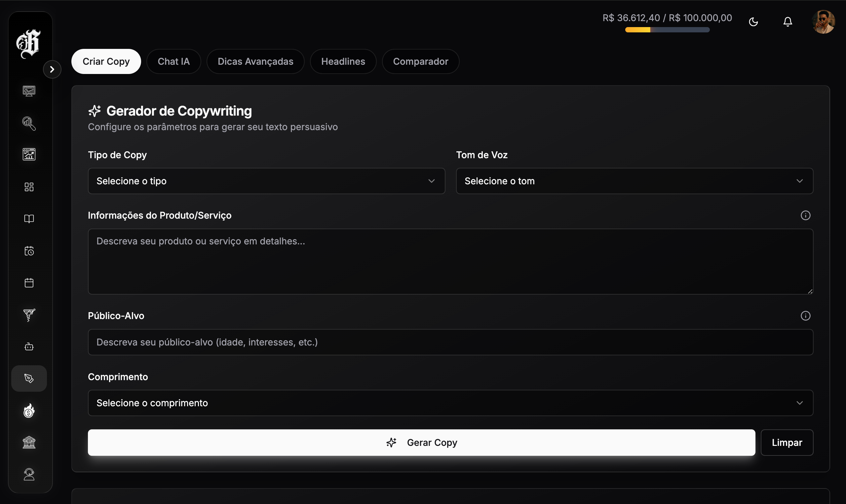Click the support headset icon at sidebar bottom
Viewport: 846px width, 504px height.
click(x=29, y=474)
